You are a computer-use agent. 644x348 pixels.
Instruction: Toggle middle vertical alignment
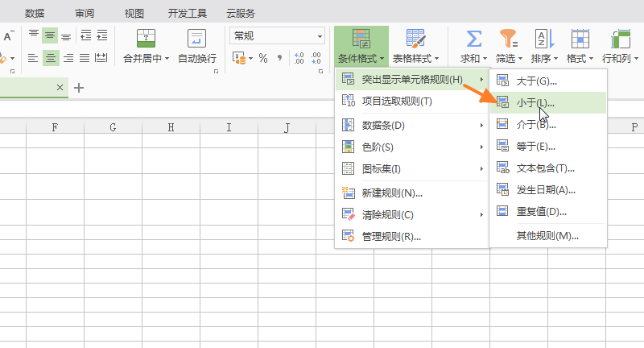(x=50, y=35)
